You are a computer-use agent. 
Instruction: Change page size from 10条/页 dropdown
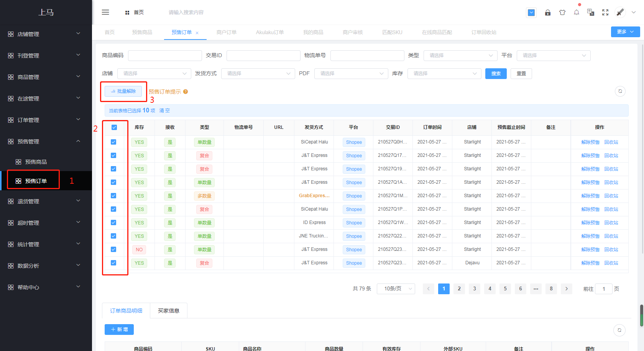pos(396,289)
